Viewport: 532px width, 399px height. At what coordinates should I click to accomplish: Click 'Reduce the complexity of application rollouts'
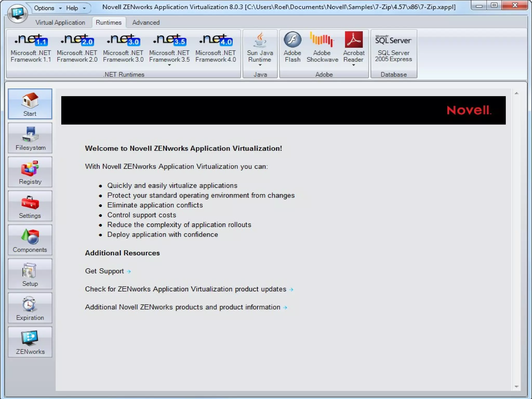179,225
